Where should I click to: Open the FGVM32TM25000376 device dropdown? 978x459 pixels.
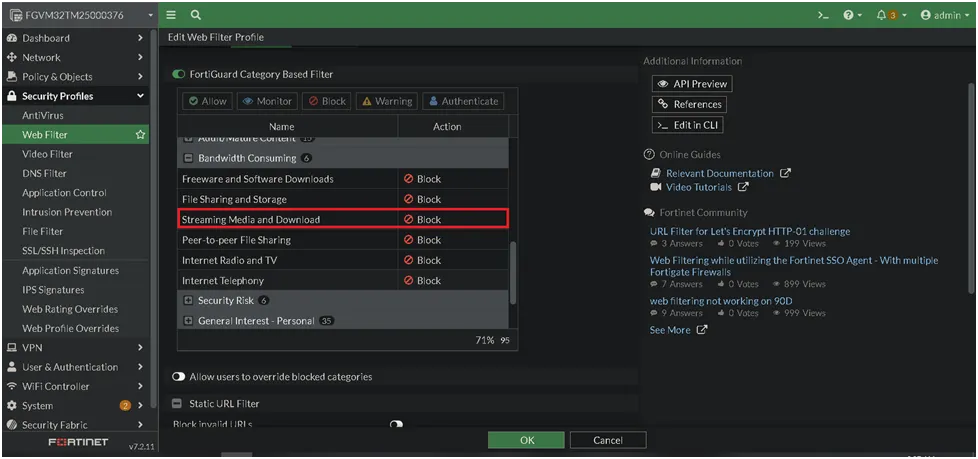(80, 15)
